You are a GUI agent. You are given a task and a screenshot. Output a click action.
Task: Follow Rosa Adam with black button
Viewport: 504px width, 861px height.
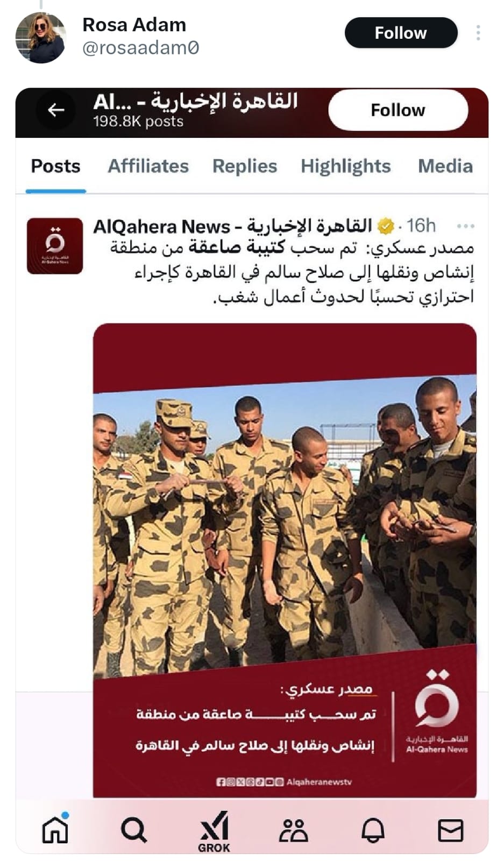401,33
